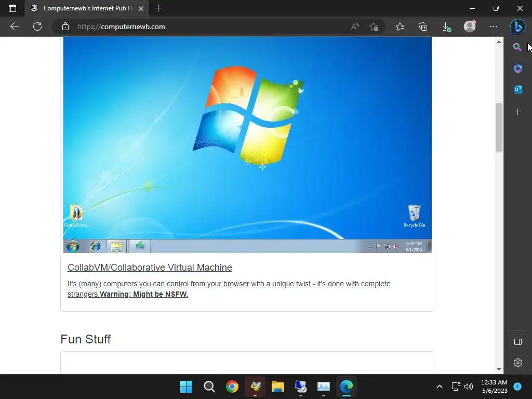532x399 pixels.
Task: Open the Windows Start button on taskbar
Action: 187,387
